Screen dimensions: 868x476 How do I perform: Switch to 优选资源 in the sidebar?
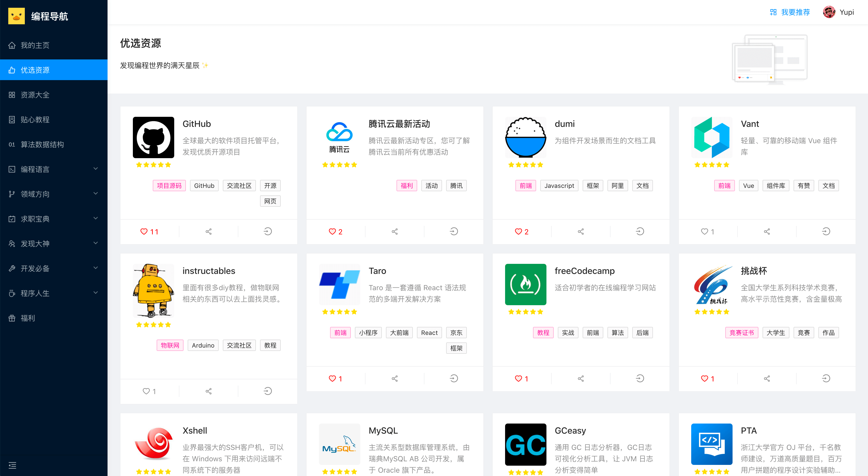click(x=35, y=70)
